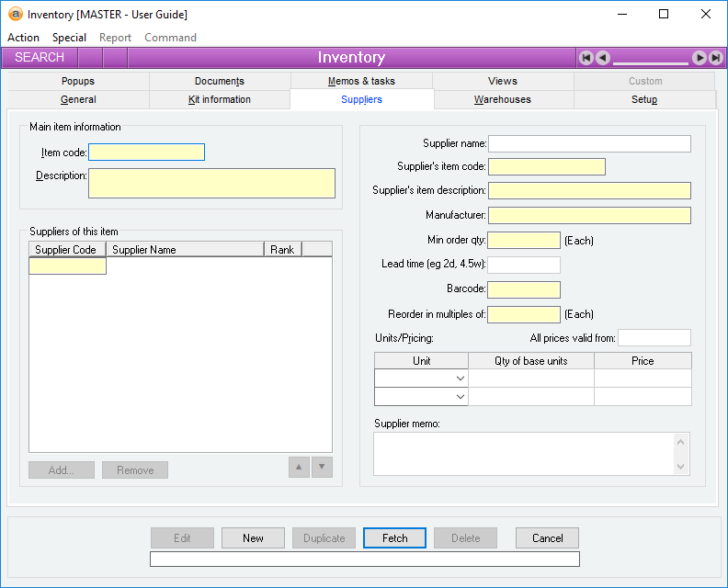Open the Memos & tasks tab
Screen dimensions: 728x588
click(x=361, y=81)
